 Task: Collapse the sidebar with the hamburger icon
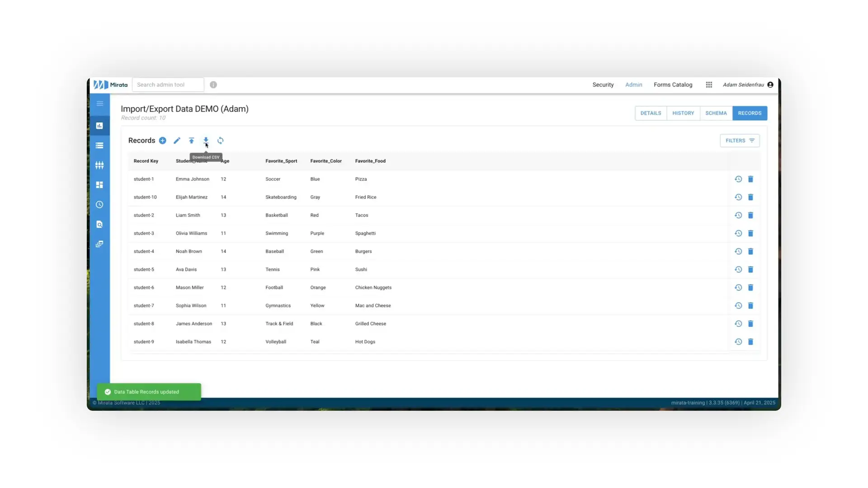(x=100, y=103)
